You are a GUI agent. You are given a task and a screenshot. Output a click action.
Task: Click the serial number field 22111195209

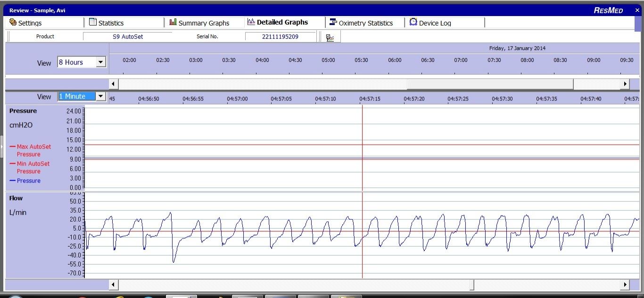(x=280, y=36)
